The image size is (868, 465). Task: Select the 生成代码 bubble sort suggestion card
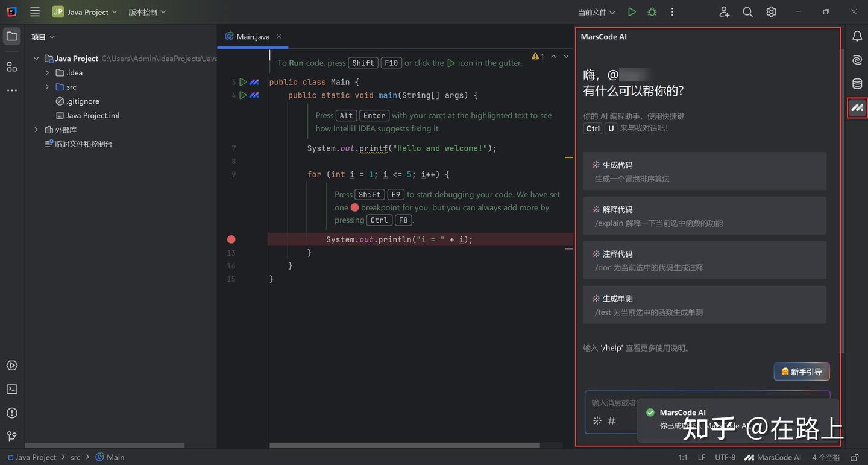[x=704, y=171]
